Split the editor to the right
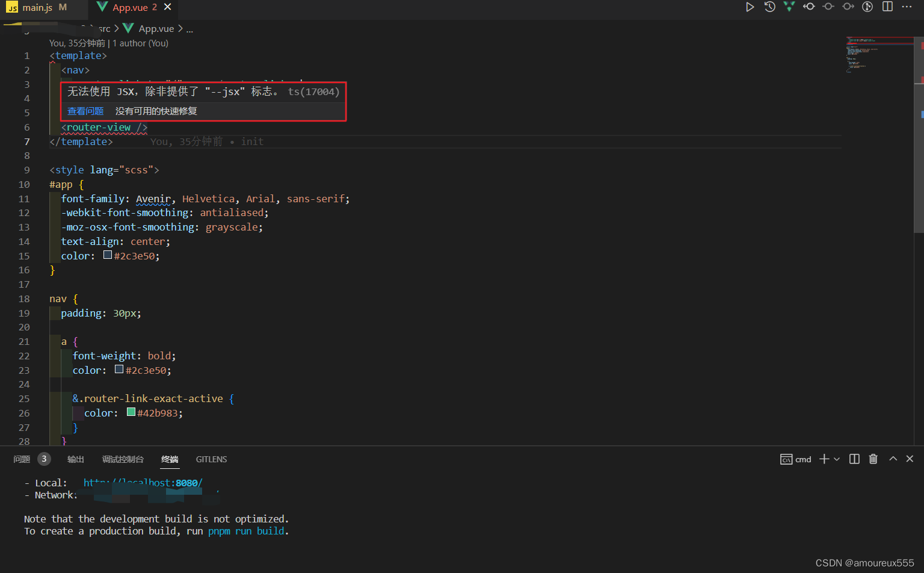The width and height of the screenshot is (924, 573). pyautogui.click(x=887, y=7)
